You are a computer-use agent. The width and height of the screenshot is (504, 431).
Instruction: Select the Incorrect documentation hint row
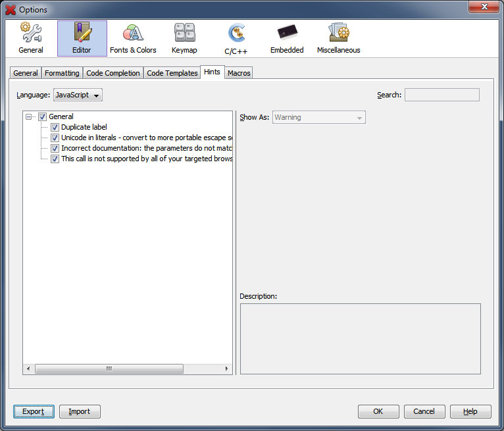tap(147, 148)
